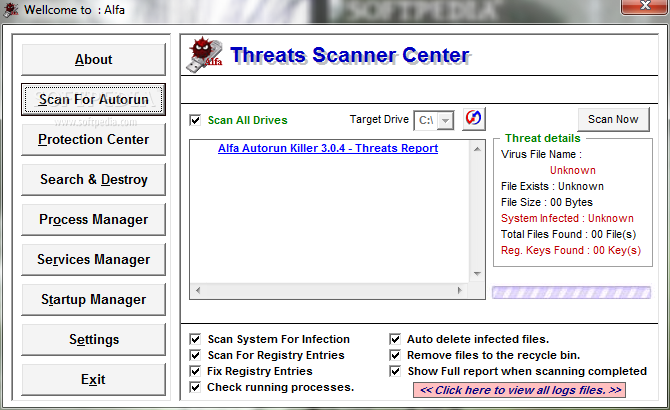Toggle Scan System For Infection checkbox
Image resolution: width=670 pixels, height=410 pixels.
pyautogui.click(x=195, y=339)
